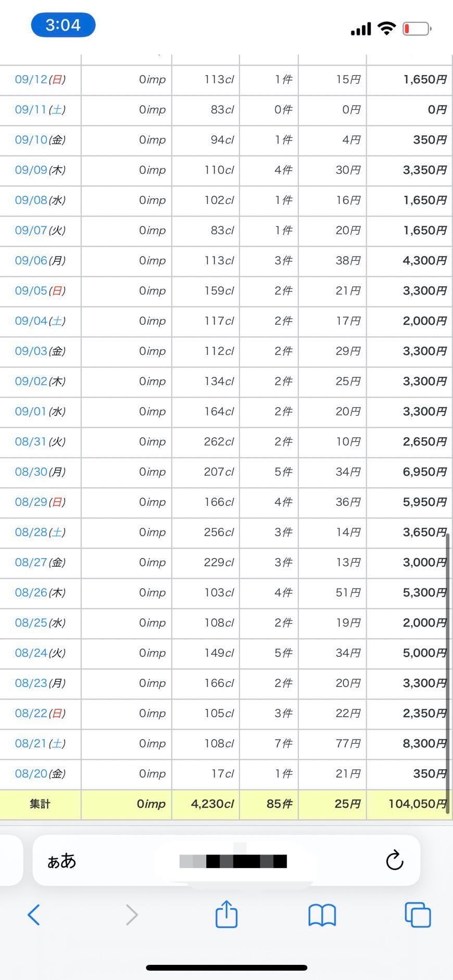Tap the blue time indicator pill

63,25
